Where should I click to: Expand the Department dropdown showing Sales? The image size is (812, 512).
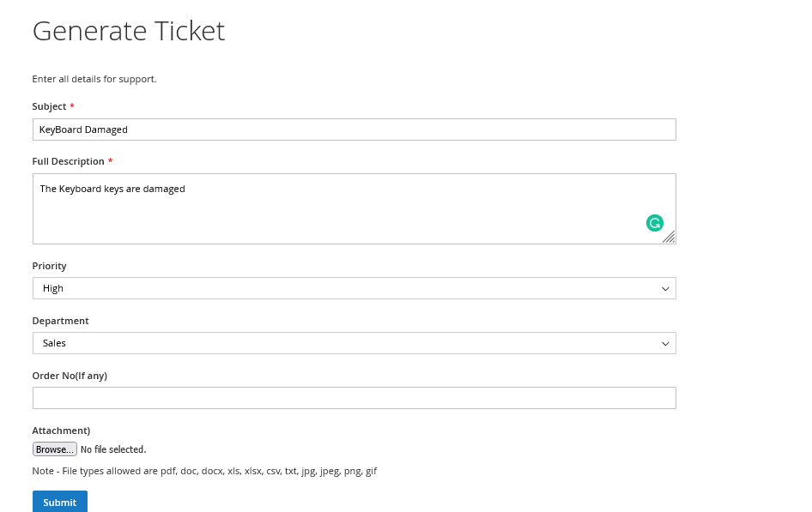354,343
